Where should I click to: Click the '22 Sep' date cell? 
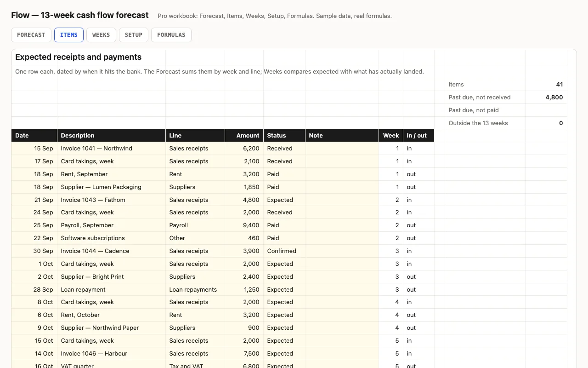[x=34, y=238]
